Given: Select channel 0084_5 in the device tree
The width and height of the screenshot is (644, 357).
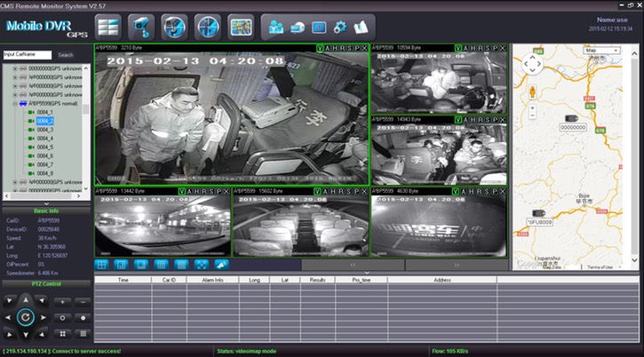Looking at the screenshot, I should (x=45, y=147).
